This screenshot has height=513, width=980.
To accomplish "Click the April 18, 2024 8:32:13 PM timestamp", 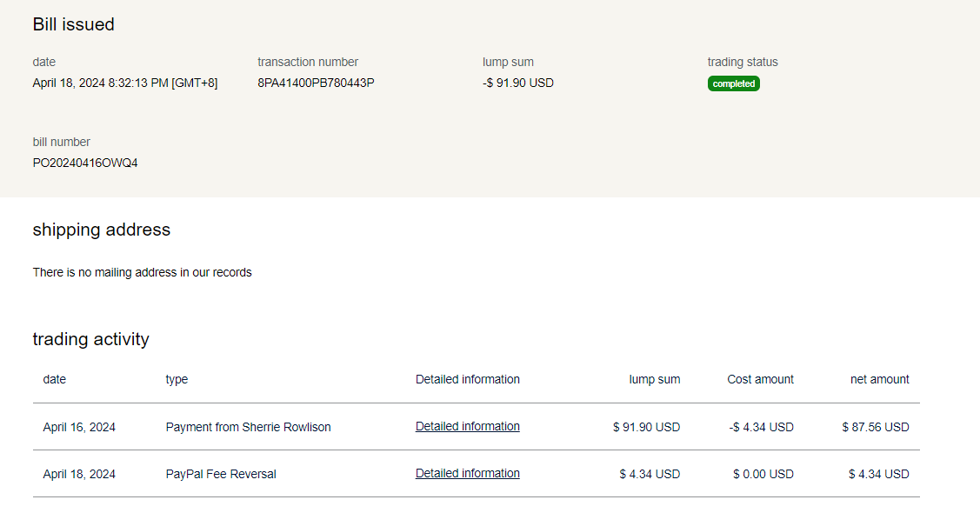I will 125,83.
